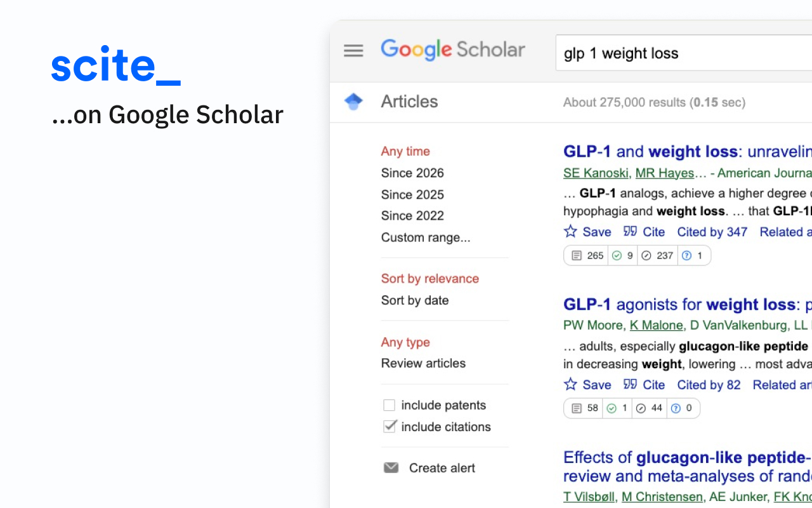Click the Cite quote icon on first result
The width and height of the screenshot is (812, 508).
tap(630, 232)
